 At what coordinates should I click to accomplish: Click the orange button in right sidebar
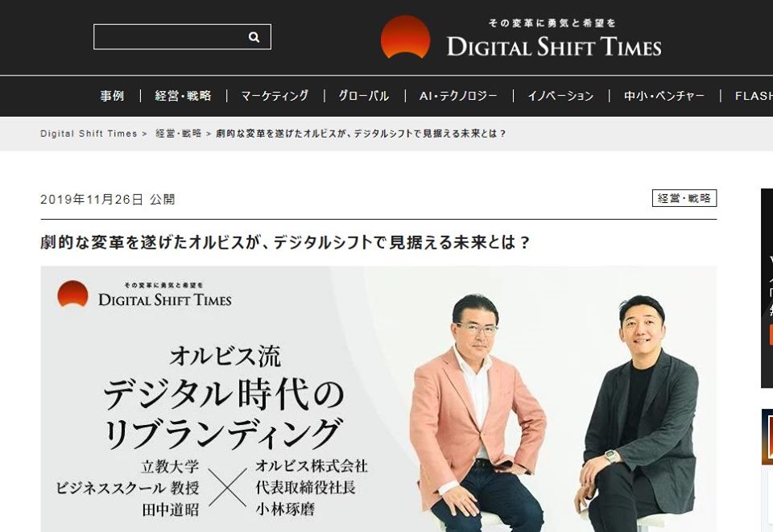point(771,335)
